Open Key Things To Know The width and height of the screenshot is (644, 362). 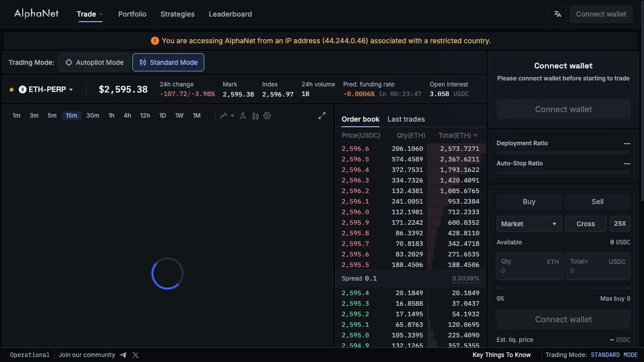tap(502, 355)
